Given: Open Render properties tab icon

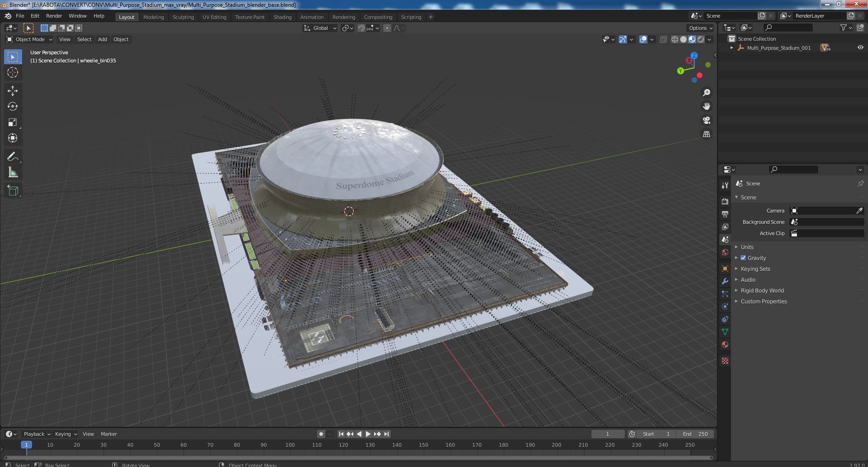Looking at the screenshot, I should click(725, 201).
